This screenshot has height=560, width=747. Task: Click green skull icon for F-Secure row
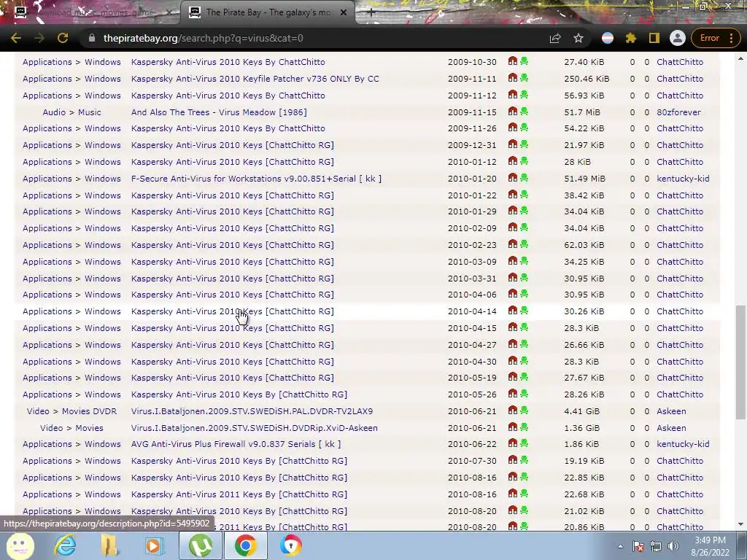[524, 178]
